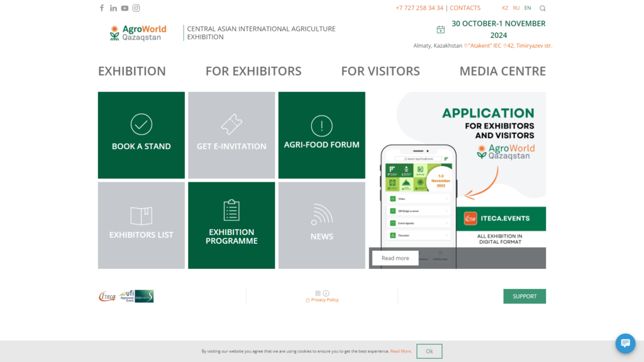Click the green Support button

(x=525, y=297)
